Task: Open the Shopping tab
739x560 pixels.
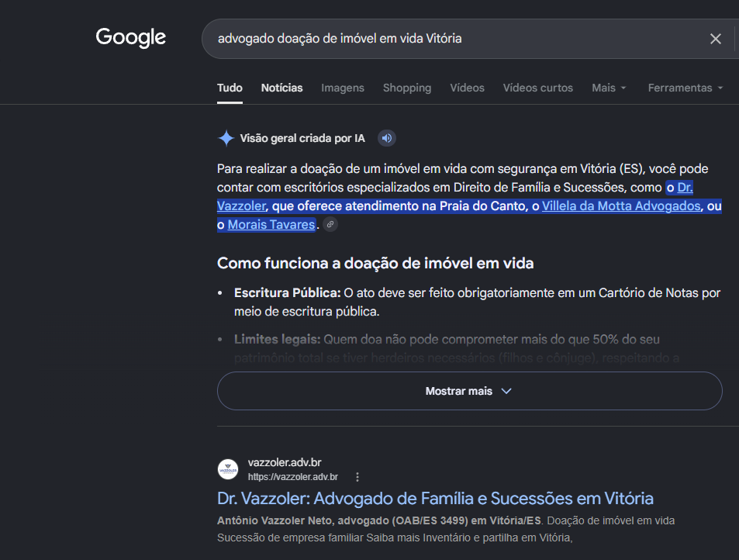Action: [407, 88]
